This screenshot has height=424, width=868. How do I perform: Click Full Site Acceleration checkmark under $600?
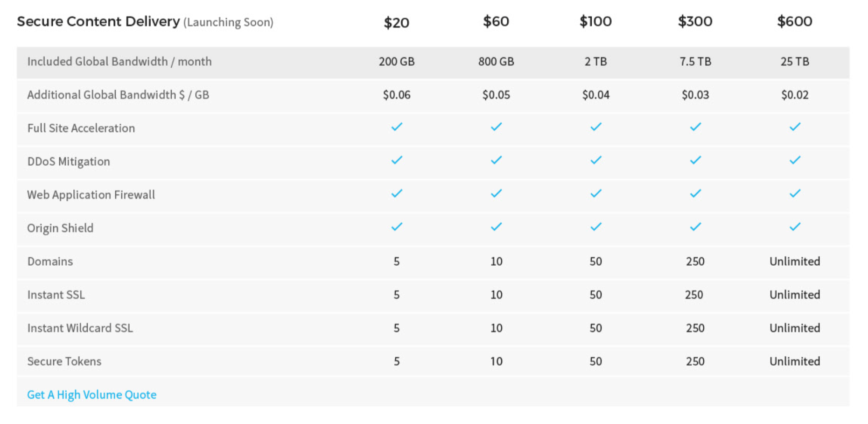click(795, 127)
